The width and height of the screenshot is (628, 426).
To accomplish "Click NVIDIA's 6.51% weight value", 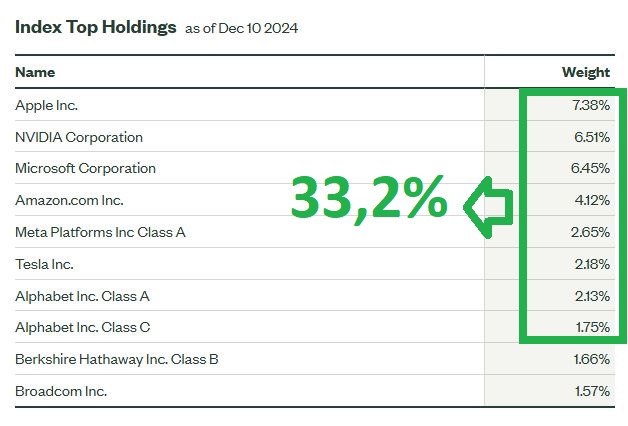I will tap(590, 137).
